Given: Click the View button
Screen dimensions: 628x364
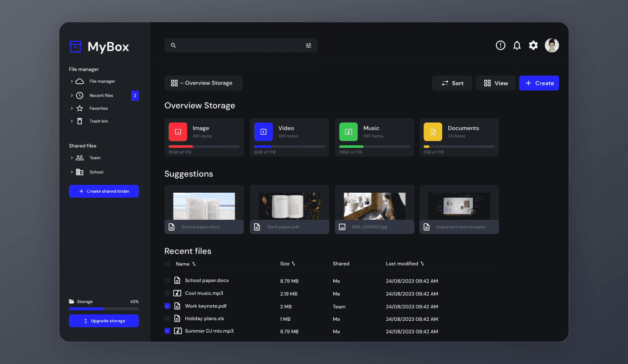Looking at the screenshot, I should [x=496, y=83].
